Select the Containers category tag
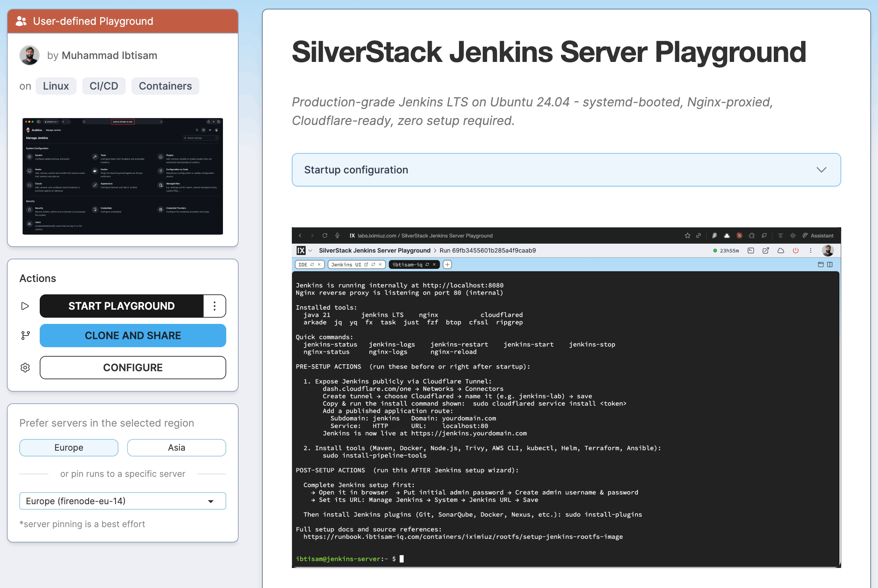This screenshot has height=588, width=878. tap(165, 86)
